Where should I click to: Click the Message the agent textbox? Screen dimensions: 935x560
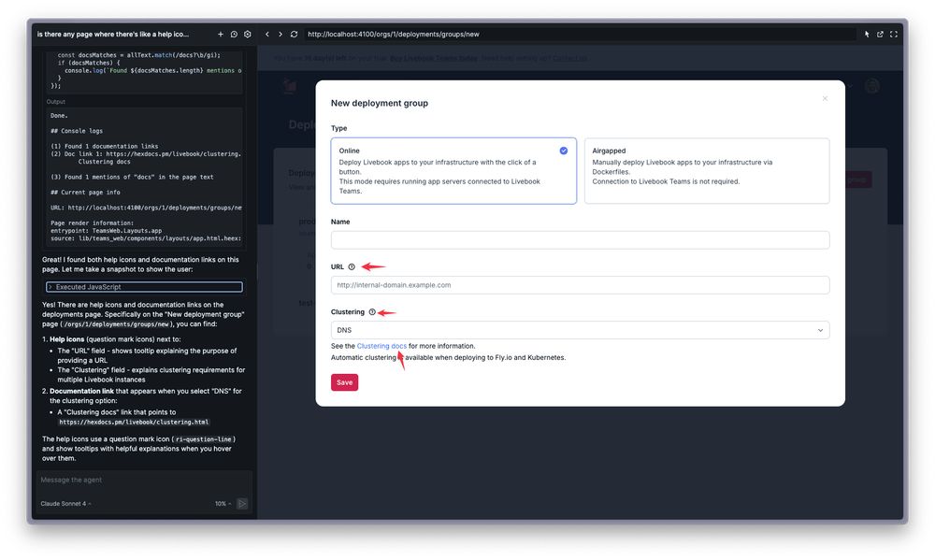coord(144,481)
